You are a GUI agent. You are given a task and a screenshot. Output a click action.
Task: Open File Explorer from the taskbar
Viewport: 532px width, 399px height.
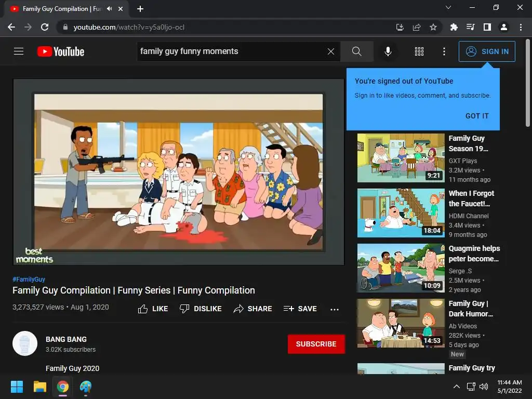[x=39, y=387]
